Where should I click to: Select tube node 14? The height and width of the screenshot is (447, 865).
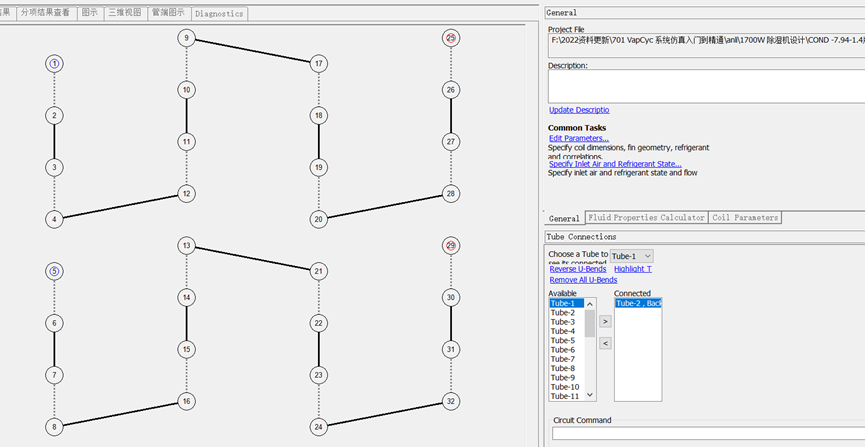tap(186, 297)
